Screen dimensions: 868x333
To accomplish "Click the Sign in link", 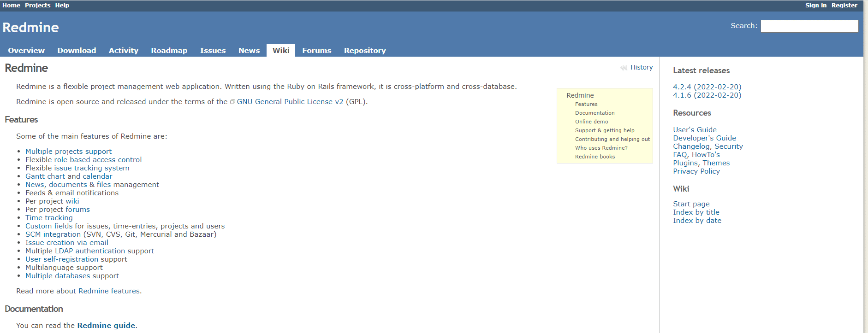I will pos(816,6).
